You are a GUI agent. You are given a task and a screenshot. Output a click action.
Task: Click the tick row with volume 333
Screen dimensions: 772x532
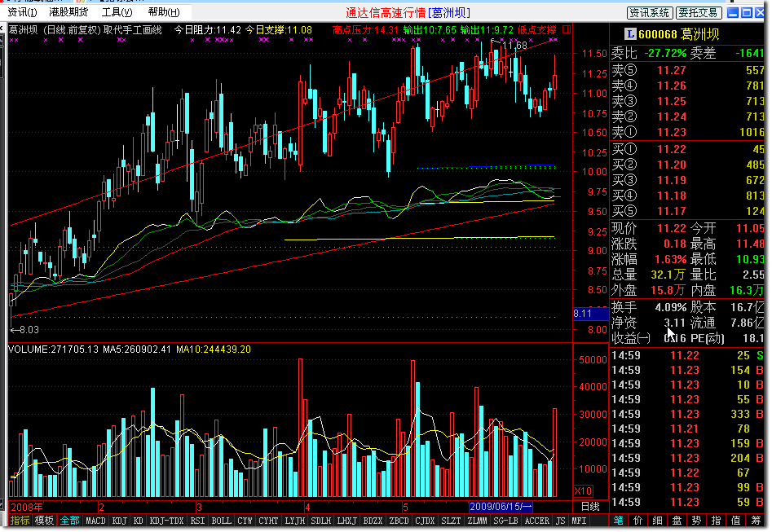click(687, 414)
